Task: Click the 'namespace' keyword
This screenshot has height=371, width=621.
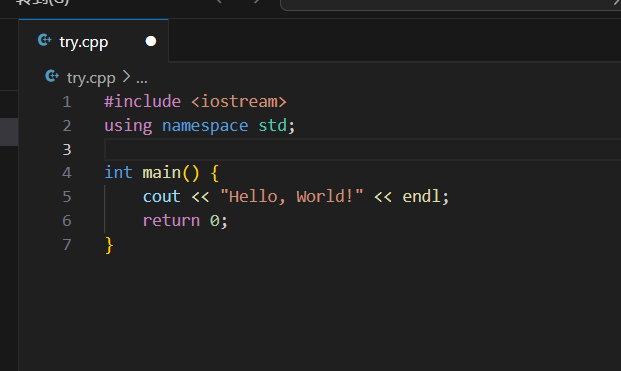Action: pos(205,126)
